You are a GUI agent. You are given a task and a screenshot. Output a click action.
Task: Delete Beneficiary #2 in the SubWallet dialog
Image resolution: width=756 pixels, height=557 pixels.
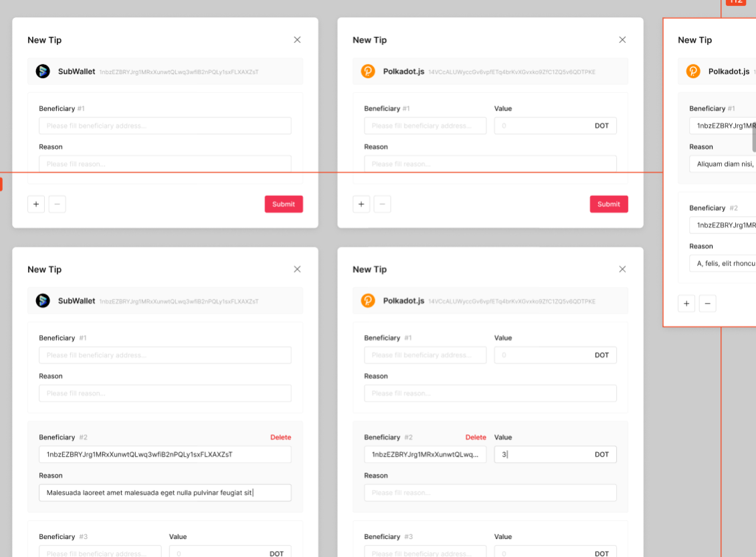click(x=281, y=437)
